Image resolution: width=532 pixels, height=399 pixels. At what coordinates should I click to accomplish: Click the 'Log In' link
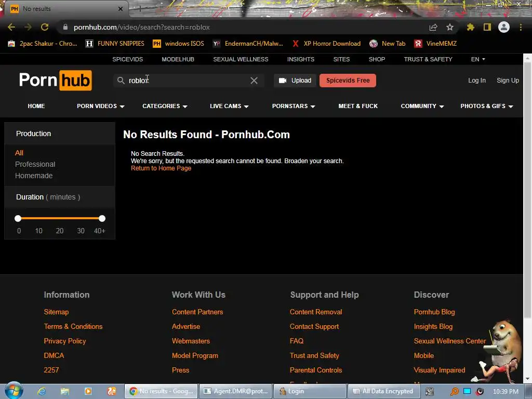click(477, 81)
